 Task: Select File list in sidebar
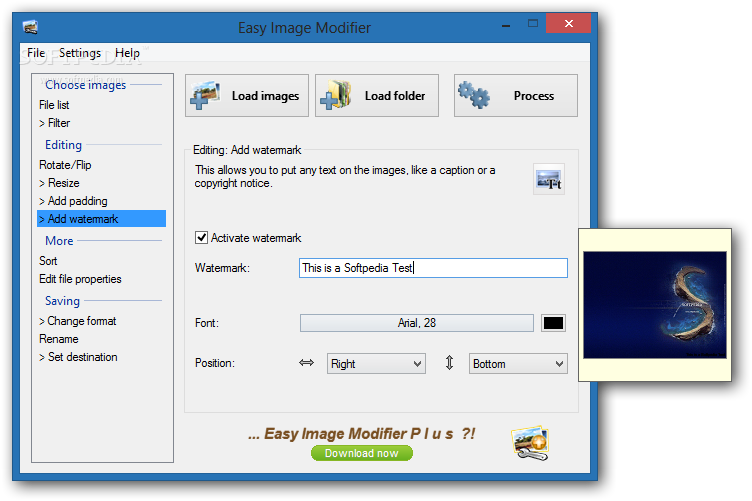tap(54, 105)
